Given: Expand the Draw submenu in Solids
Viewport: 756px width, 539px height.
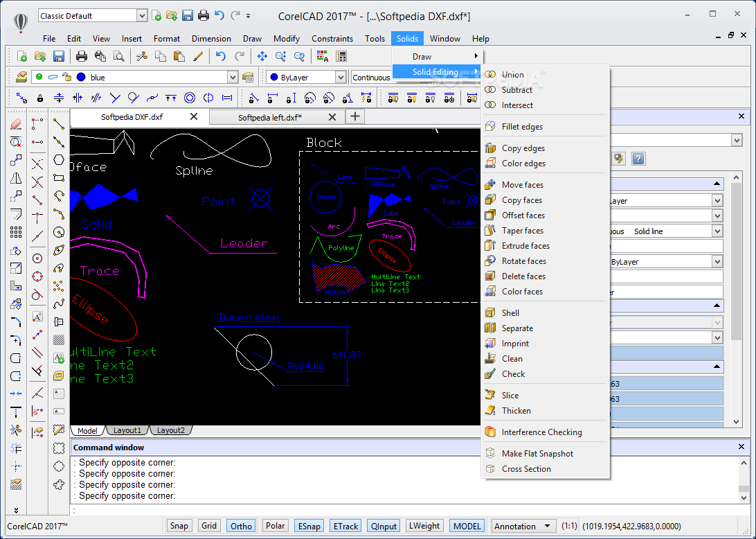Looking at the screenshot, I should click(438, 56).
